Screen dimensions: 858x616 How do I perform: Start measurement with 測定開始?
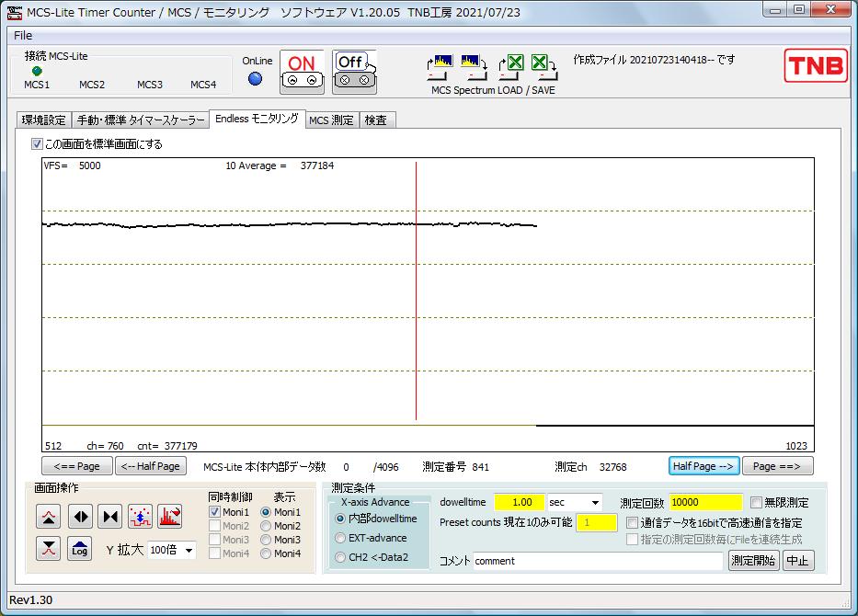[x=753, y=561]
